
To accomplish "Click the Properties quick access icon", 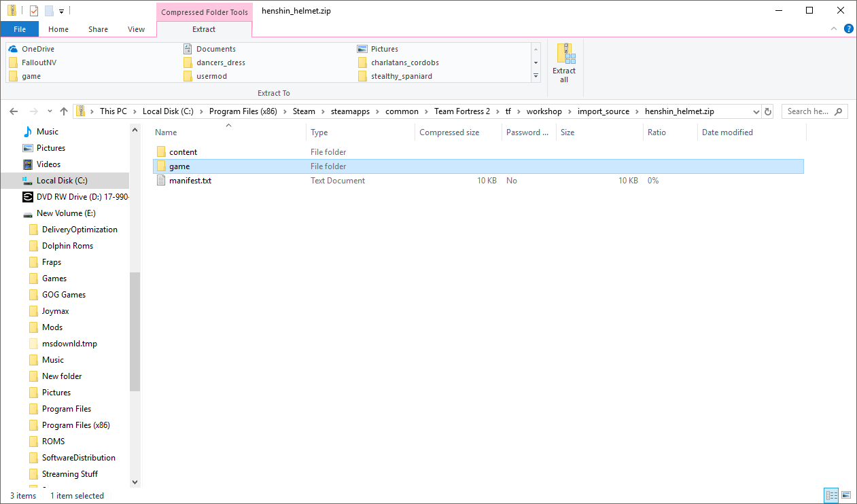I will click(34, 11).
